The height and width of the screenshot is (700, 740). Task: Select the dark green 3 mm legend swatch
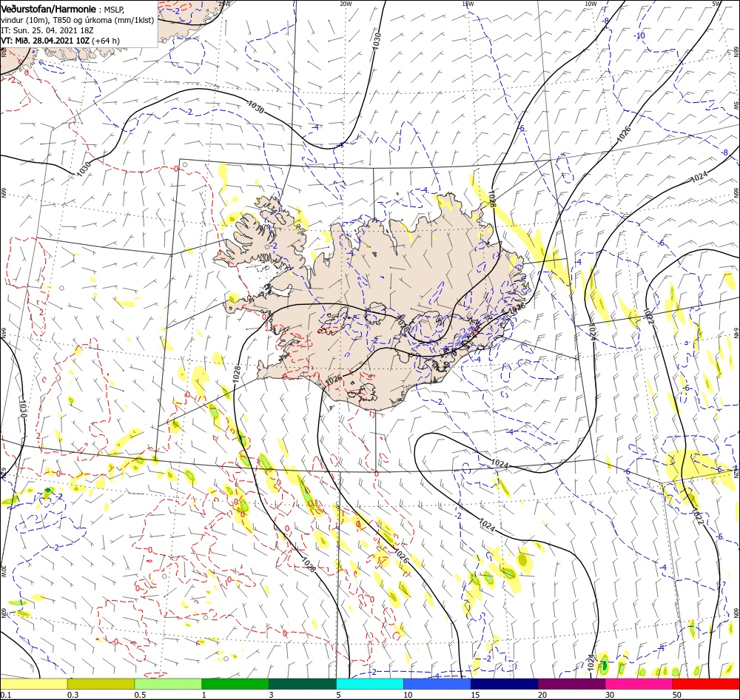tap(303, 684)
